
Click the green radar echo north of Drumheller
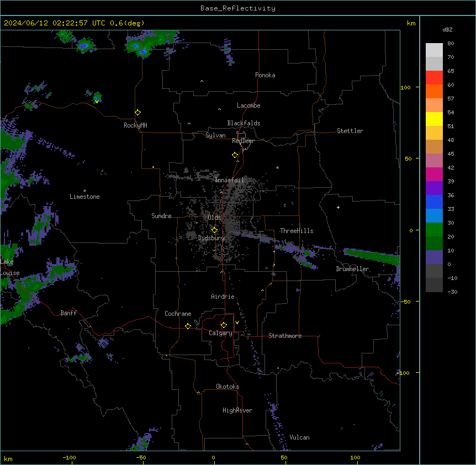click(371, 256)
